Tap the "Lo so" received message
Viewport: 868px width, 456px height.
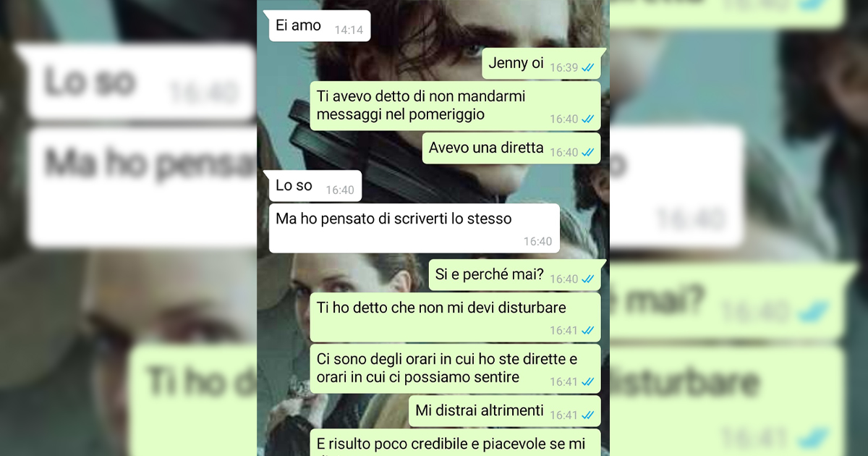coord(314,186)
